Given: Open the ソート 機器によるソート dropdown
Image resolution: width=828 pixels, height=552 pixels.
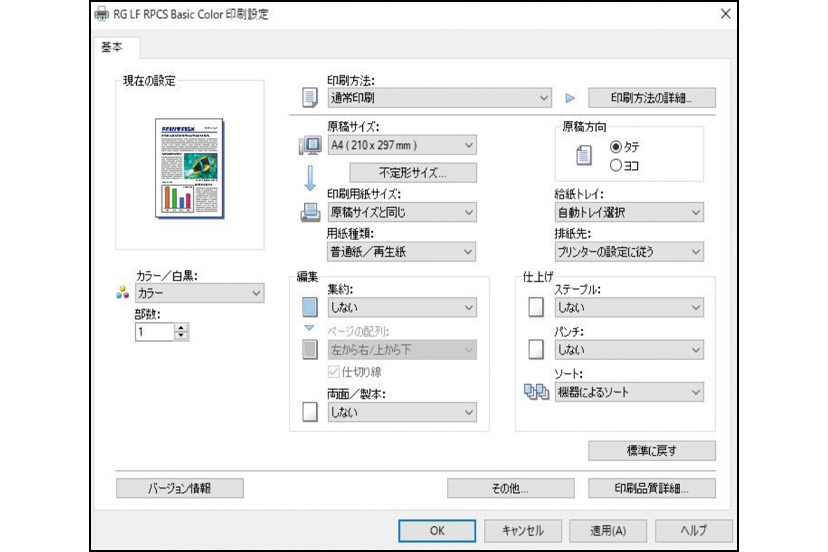Looking at the screenshot, I should coord(629,392).
